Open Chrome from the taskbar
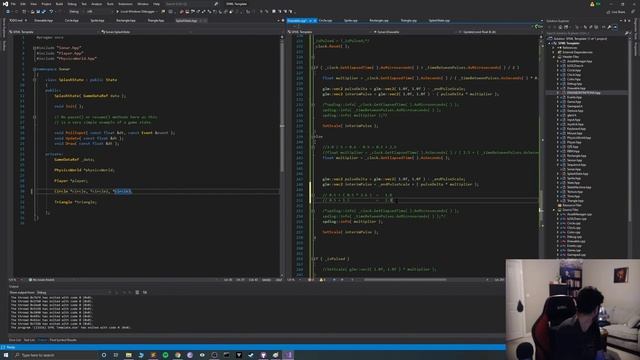Screen dimensions: 640x360 178,355
